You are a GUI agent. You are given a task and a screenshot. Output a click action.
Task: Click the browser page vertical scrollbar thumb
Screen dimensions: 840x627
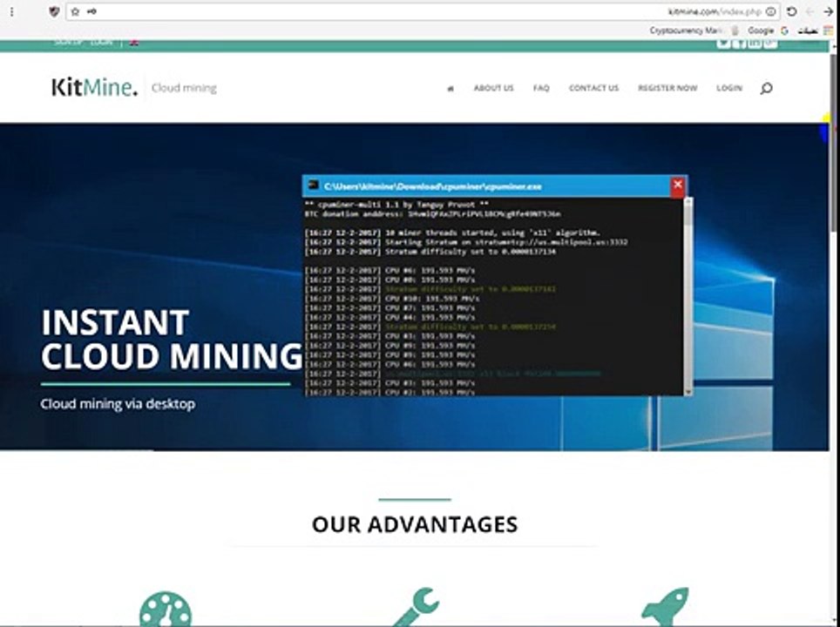pyautogui.click(x=835, y=142)
